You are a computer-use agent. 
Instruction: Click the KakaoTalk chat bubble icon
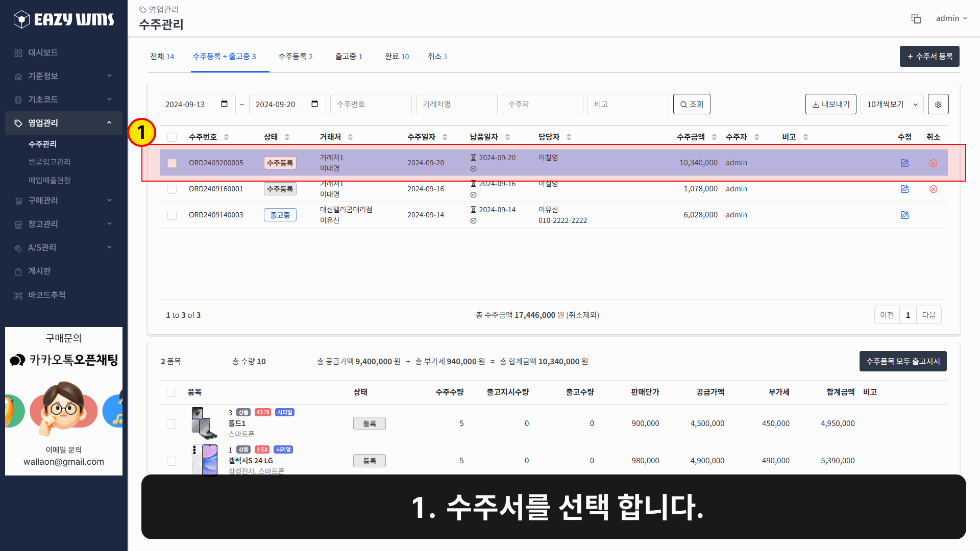pyautogui.click(x=17, y=360)
